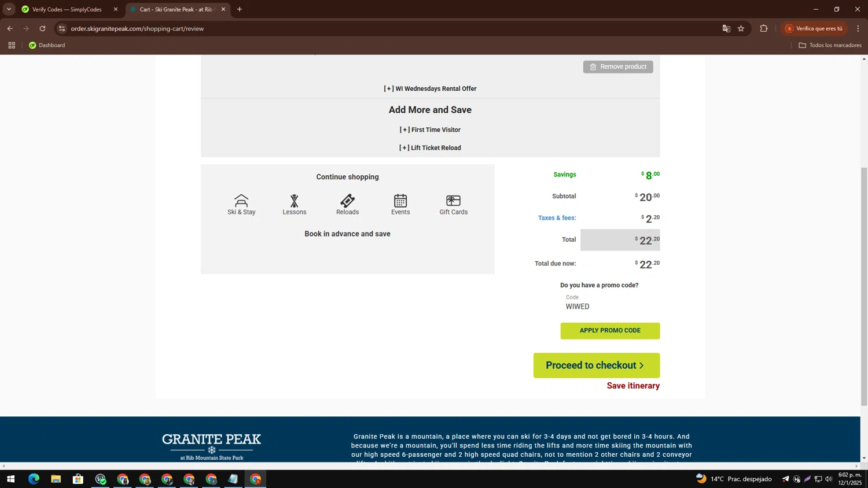Viewport: 868px width, 488px height.
Task: Reload the current page
Action: [42, 28]
